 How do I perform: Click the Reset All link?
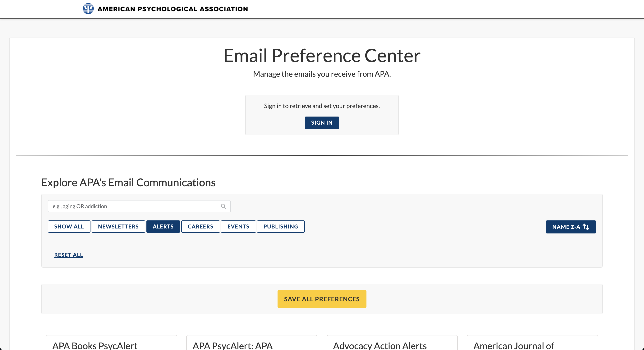pos(68,255)
